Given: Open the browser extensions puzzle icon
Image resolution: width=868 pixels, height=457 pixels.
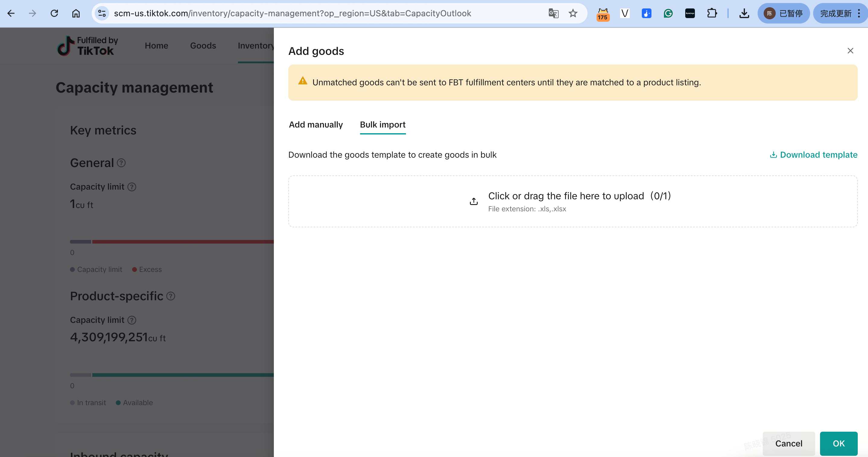Looking at the screenshot, I should point(712,14).
